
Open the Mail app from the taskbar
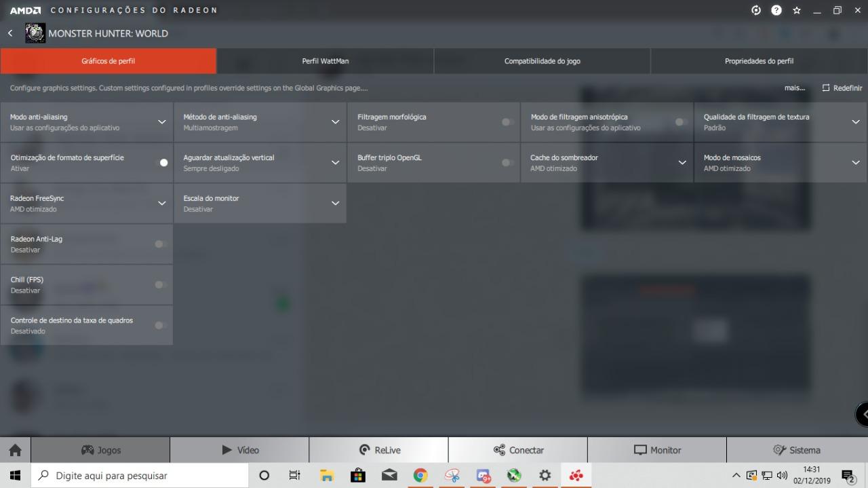(389, 476)
